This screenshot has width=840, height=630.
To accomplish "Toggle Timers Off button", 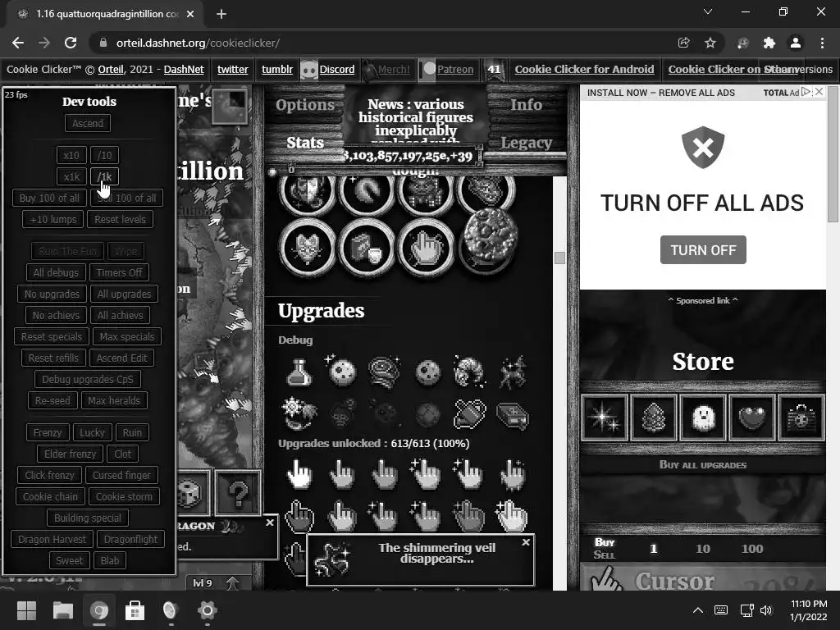I will point(120,272).
